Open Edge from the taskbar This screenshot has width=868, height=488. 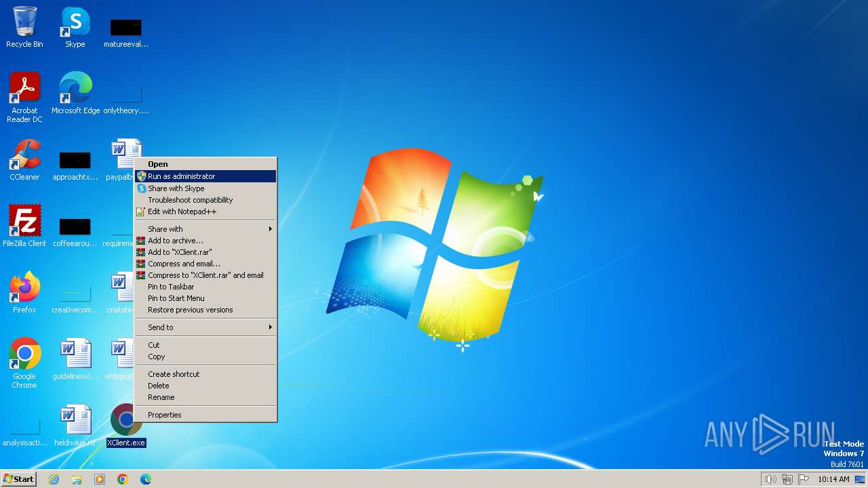click(x=146, y=479)
